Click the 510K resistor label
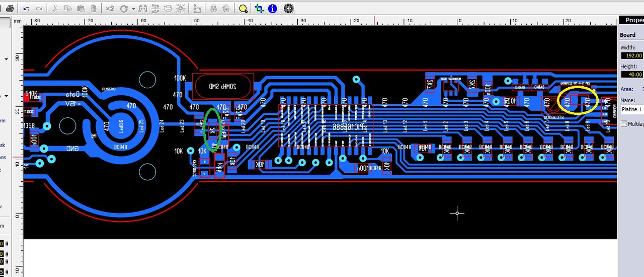This screenshot has width=644, height=277. (x=31, y=94)
